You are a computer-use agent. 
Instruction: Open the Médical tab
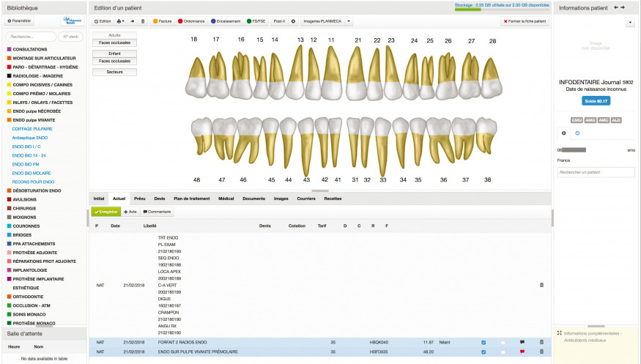[x=226, y=198]
